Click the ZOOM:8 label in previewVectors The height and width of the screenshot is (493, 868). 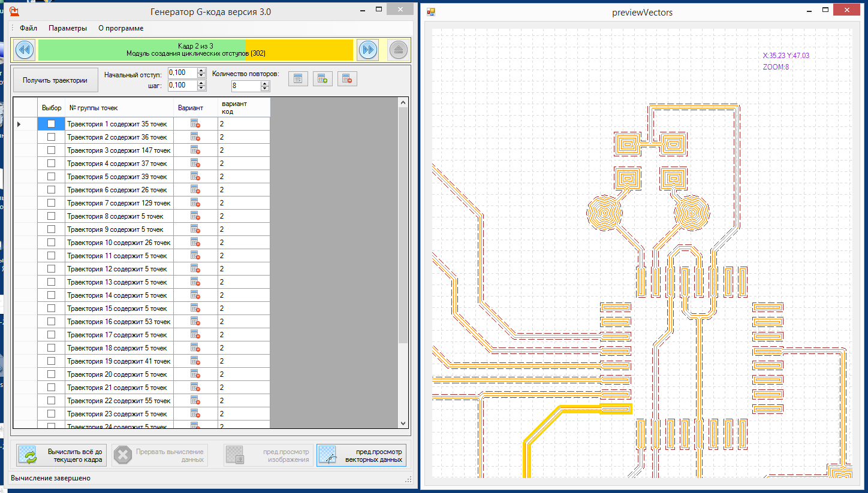776,67
